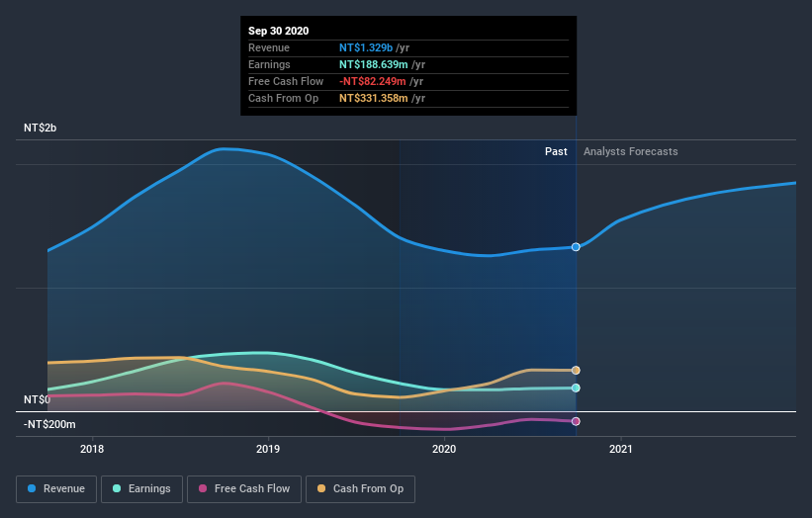Click the NT$0 y-axis label
Screen dimensions: 812x518
38,399
